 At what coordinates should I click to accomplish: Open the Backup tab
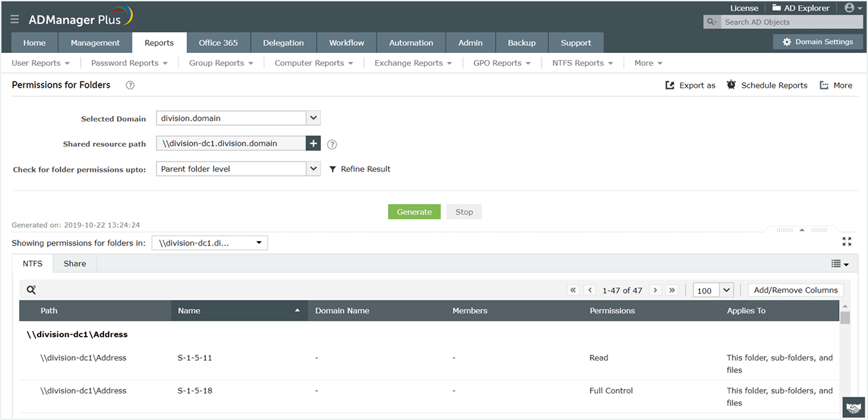tap(522, 43)
